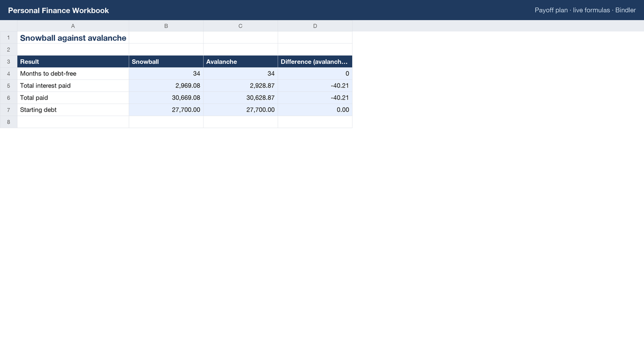Click the 'Payoff plan · live formulas · Bindler' text
The width and height of the screenshot is (644, 362).
click(585, 10)
